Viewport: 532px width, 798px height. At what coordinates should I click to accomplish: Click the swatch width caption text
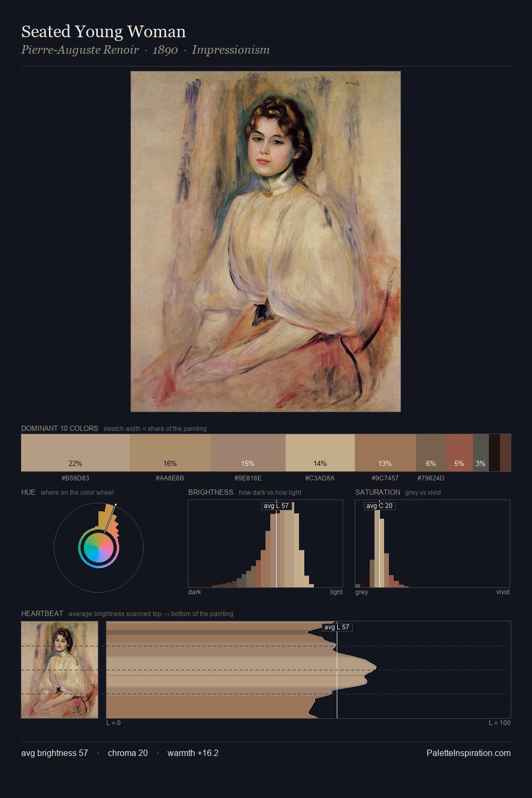coord(155,429)
